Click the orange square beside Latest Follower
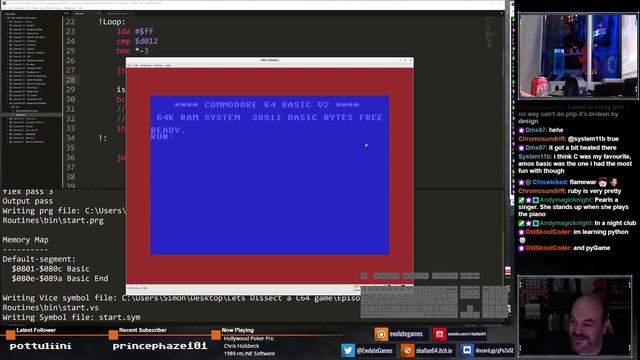 [11, 335]
